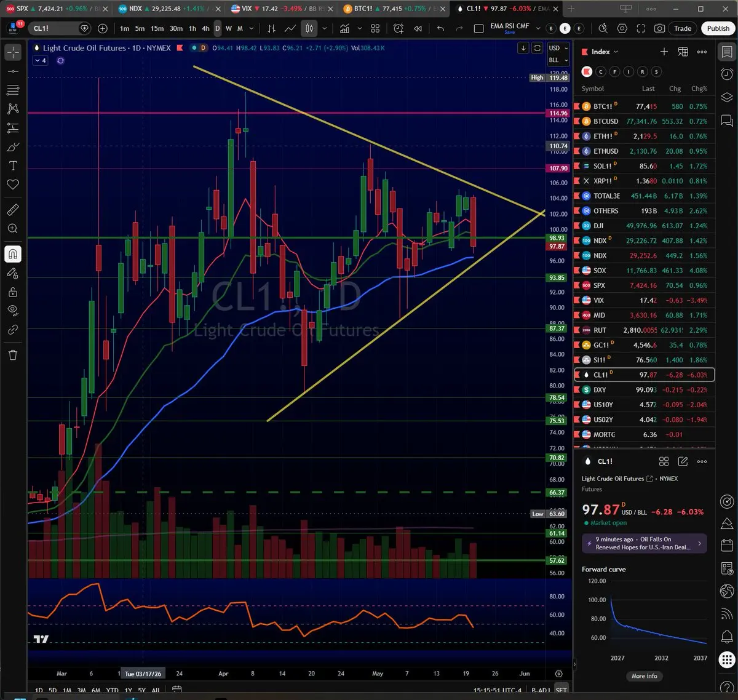The width and height of the screenshot is (738, 700).
Task: Open watchlist advanced view table icon
Action: pos(683,52)
